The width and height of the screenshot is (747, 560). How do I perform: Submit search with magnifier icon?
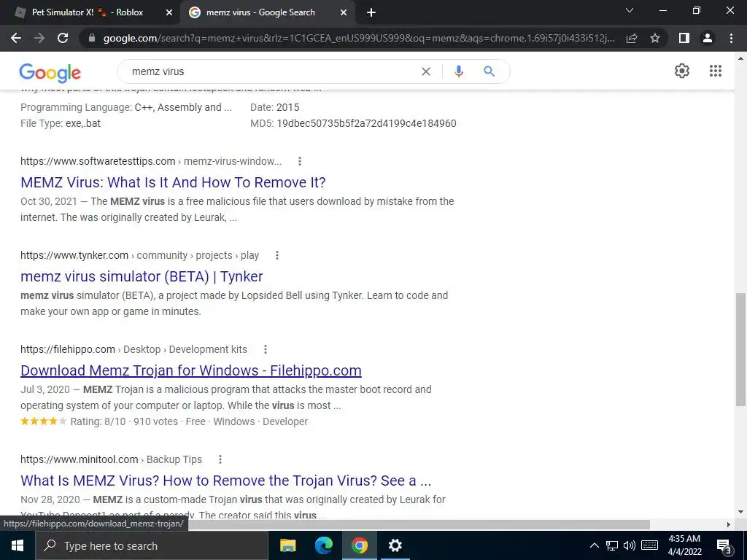click(x=489, y=71)
